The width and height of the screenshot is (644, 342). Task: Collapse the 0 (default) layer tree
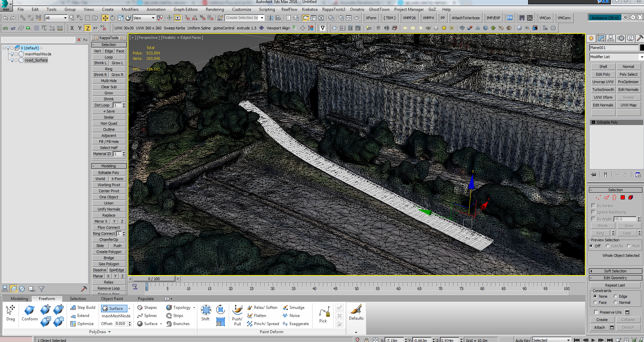4,48
